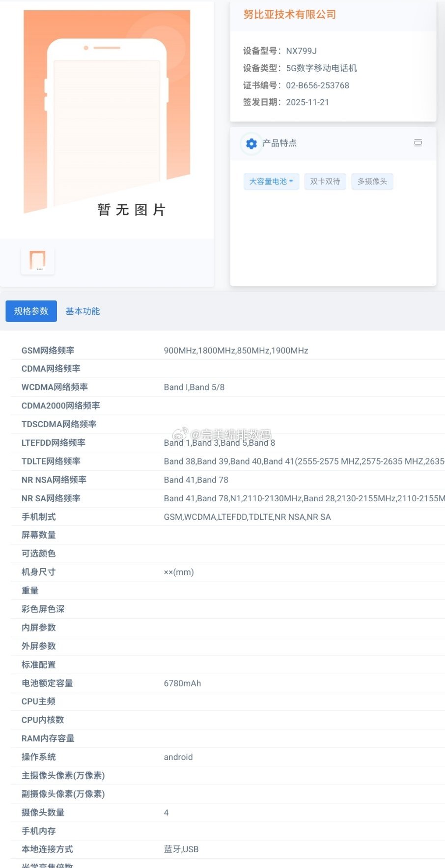The image size is (445, 868).
Task: Click the android value in 操作系统 row
Action: 178,757
